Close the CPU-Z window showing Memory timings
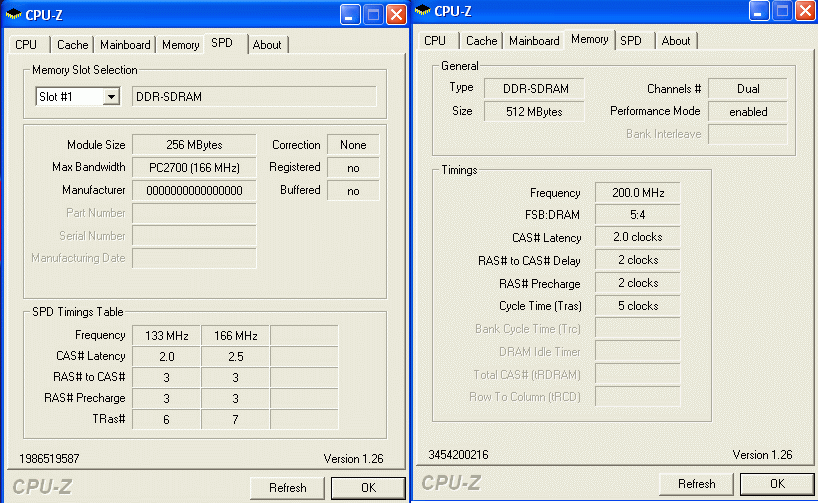 [x=804, y=11]
